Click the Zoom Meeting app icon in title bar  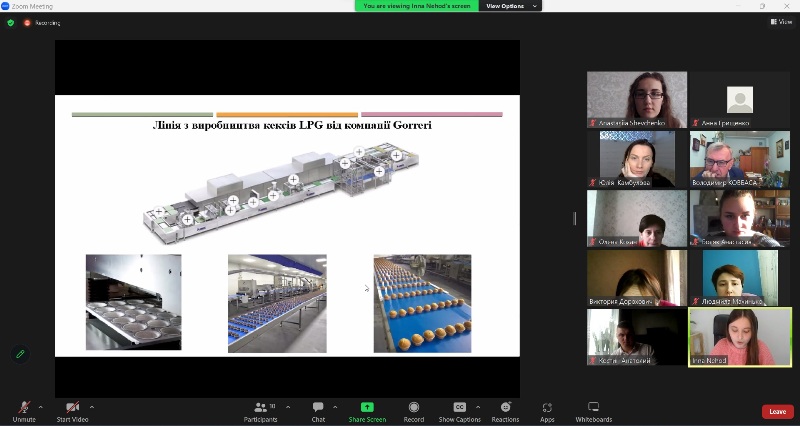[x=5, y=6]
